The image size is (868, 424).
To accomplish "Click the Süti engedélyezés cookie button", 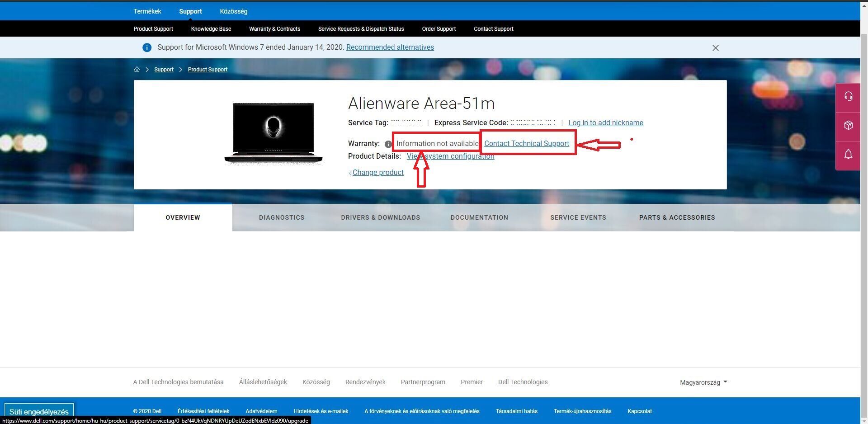I will pyautogui.click(x=39, y=411).
